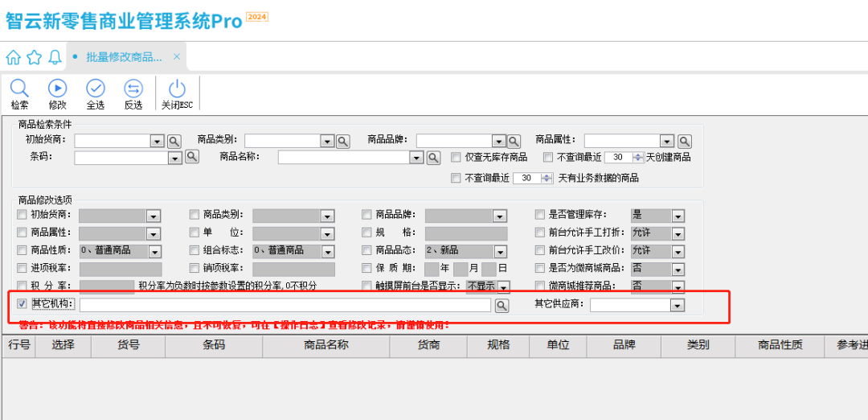Tick the 是否管理库存 checkbox

tap(540, 215)
